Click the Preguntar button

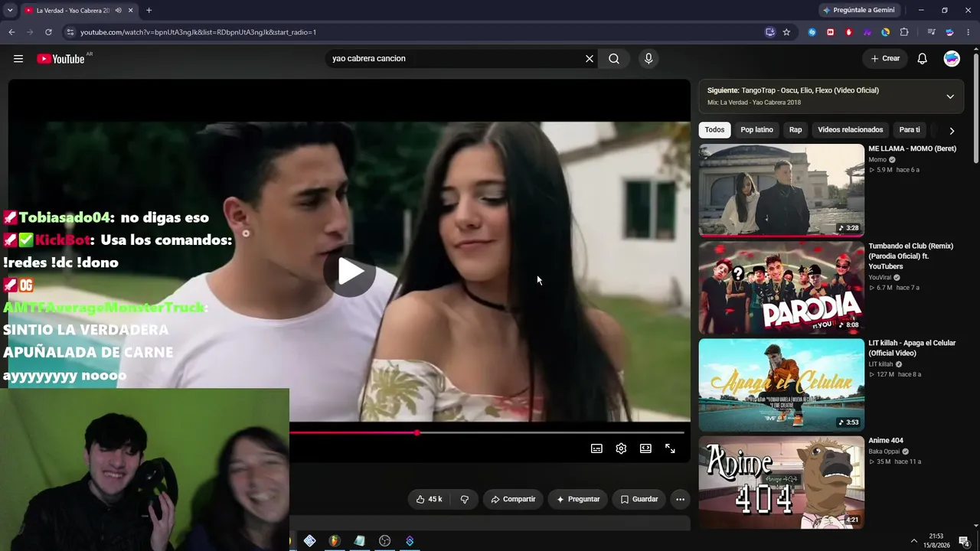click(x=578, y=499)
